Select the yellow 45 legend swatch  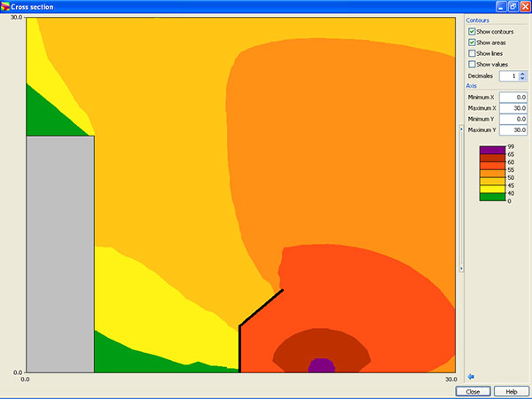[492, 189]
